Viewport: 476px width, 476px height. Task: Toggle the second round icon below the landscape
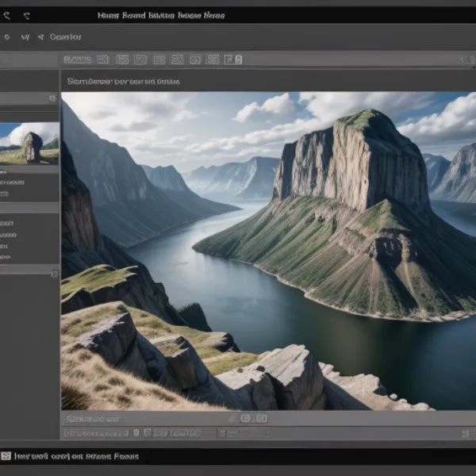(x=262, y=418)
